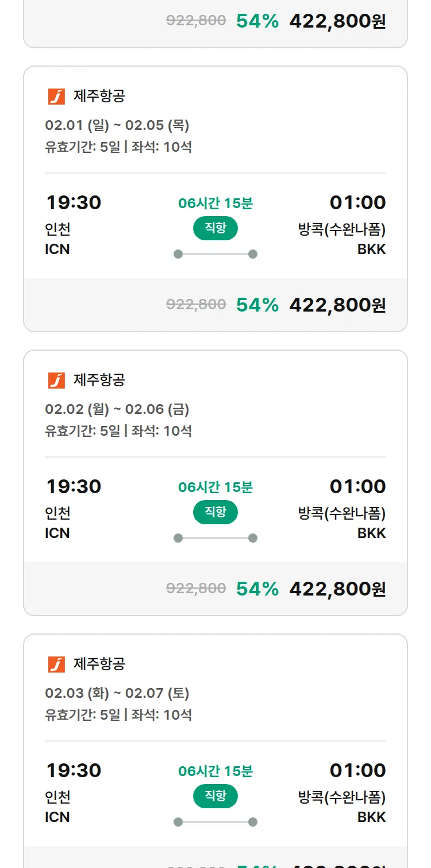Click 01:00 arrival time on 02.02 flight
Screen dimensions: 431x868
point(357,487)
